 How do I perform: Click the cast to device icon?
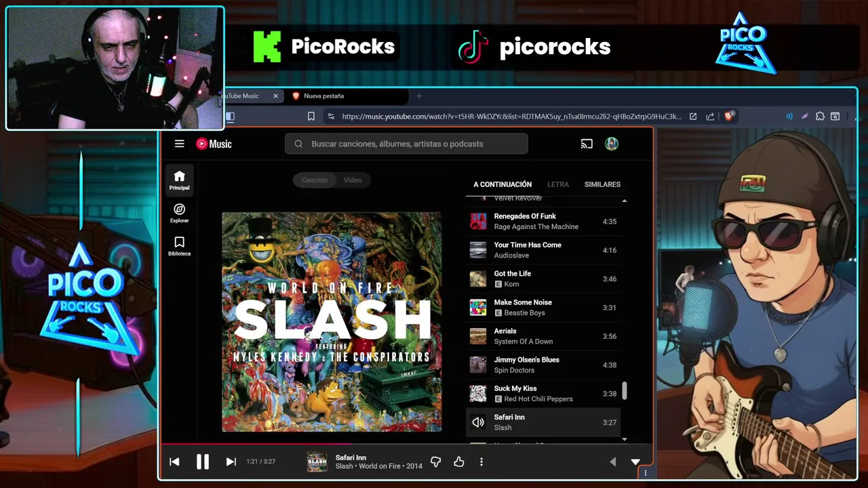[587, 144]
